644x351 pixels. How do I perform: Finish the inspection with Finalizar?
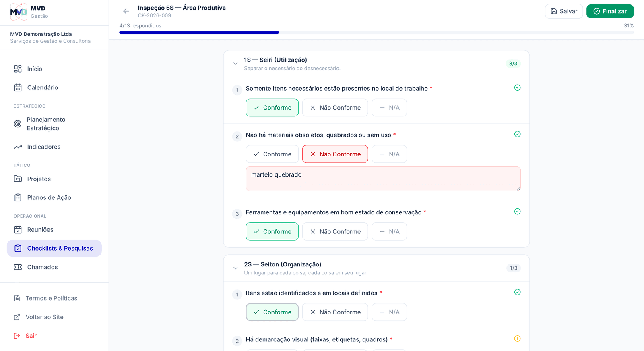pos(610,11)
